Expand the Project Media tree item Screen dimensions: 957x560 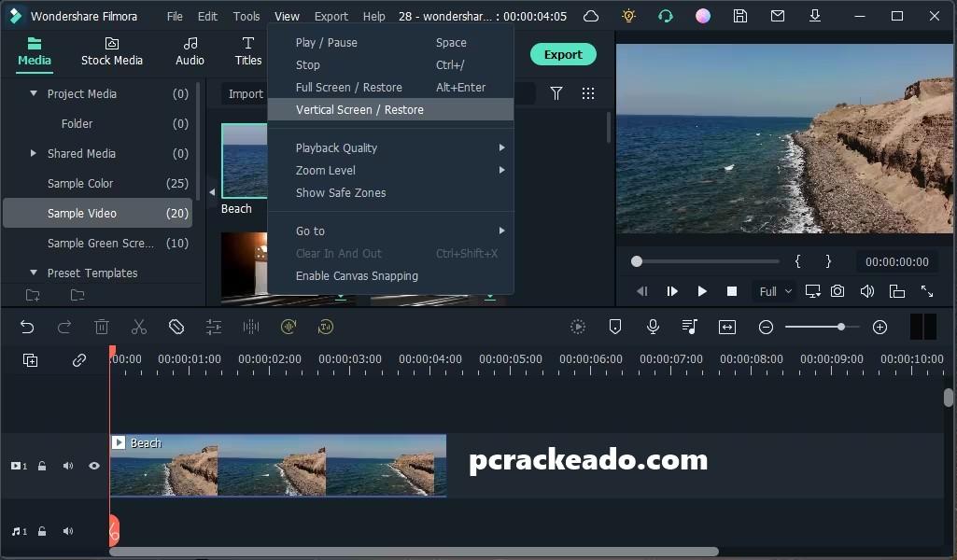[x=35, y=93]
